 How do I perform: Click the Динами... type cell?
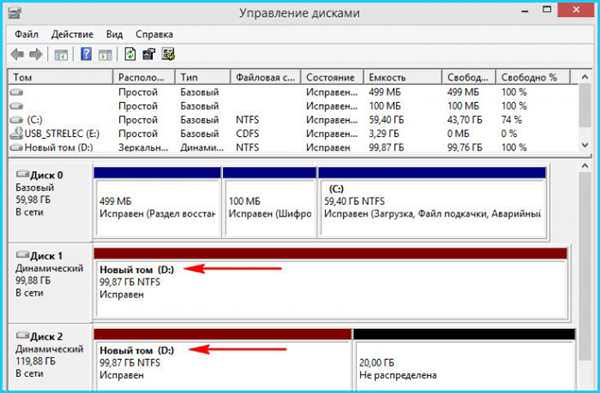202,147
